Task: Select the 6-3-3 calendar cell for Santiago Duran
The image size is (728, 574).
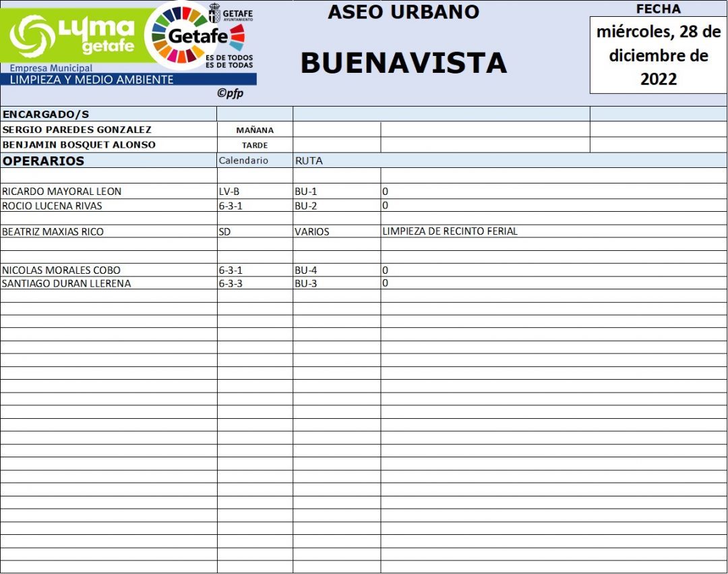Action: [231, 283]
